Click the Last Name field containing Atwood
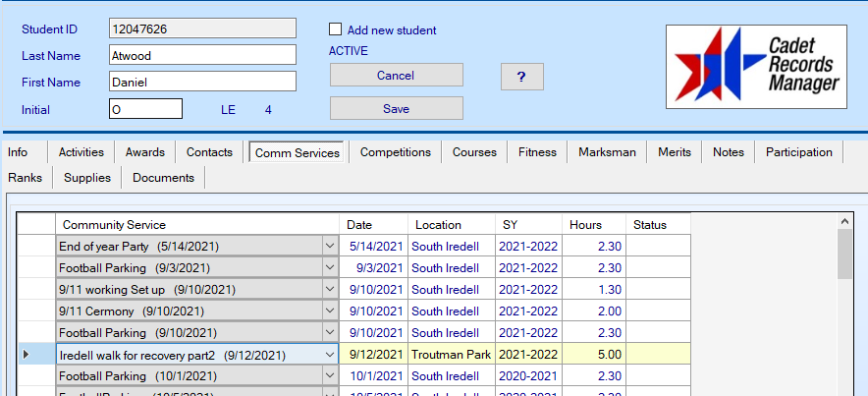This screenshot has height=396, width=868. coord(201,56)
